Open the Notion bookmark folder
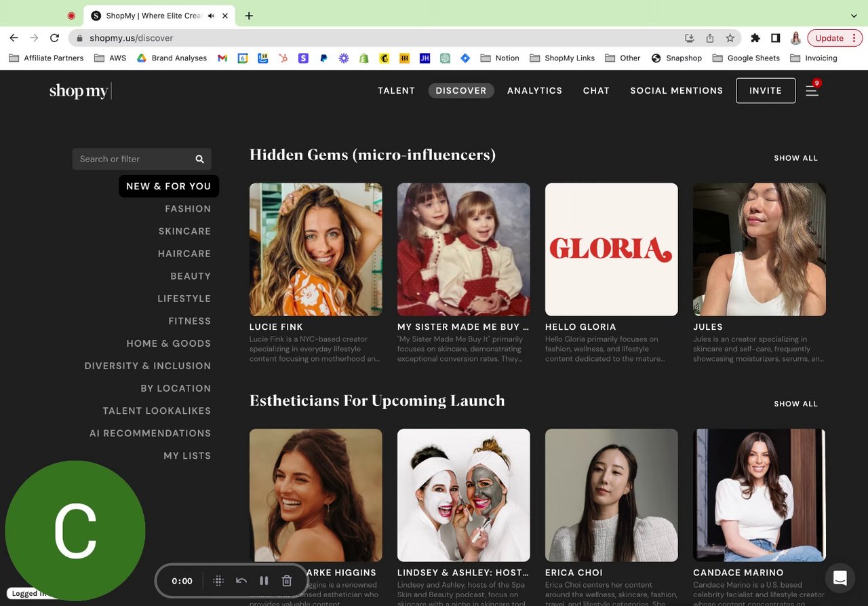 500,58
